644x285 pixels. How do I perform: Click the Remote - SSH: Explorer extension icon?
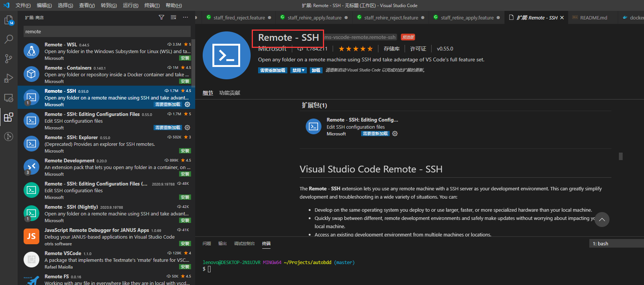[31, 144]
